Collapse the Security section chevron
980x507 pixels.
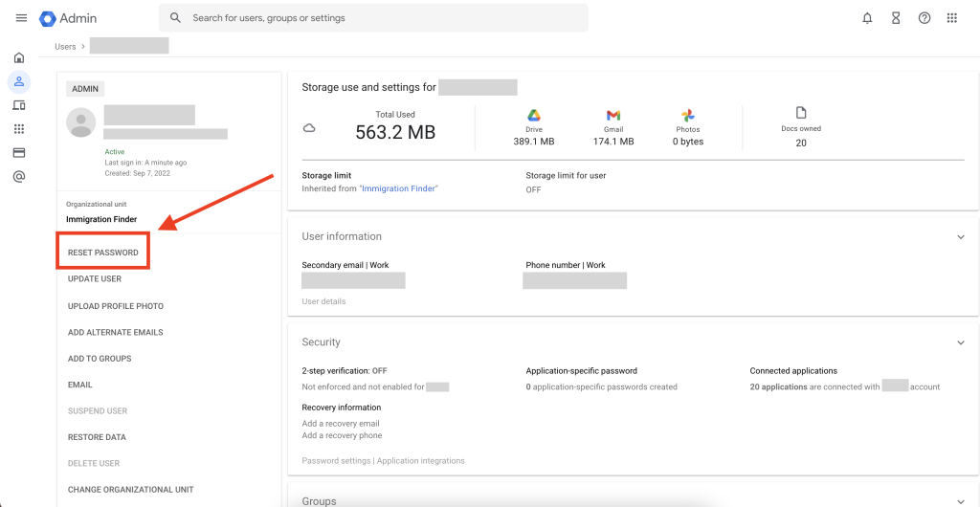pyautogui.click(x=961, y=342)
